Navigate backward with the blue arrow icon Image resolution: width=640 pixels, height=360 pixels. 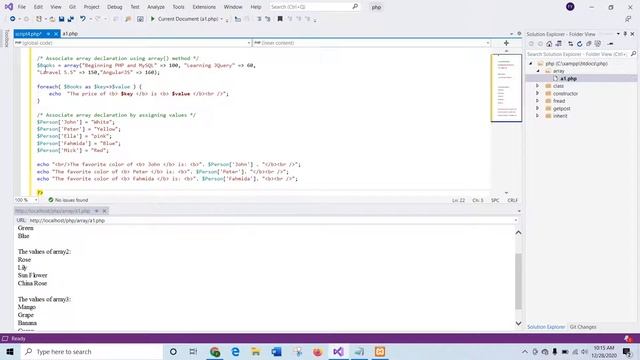coord(13,19)
